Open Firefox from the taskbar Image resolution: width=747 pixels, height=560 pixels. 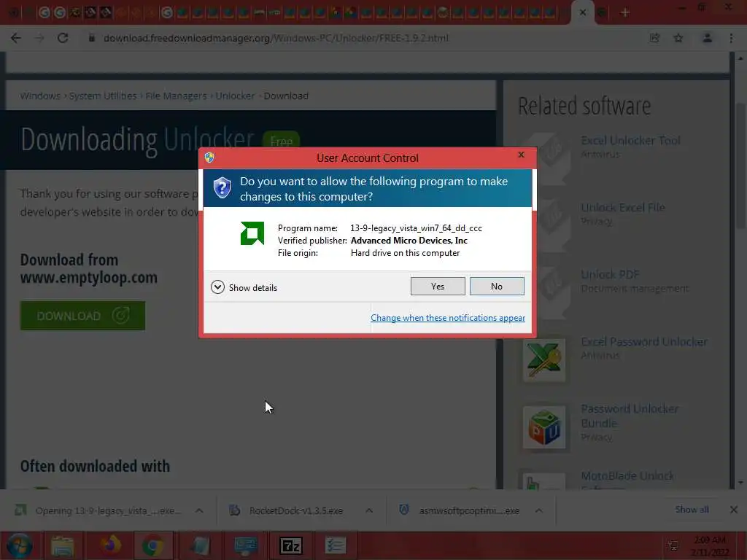click(111, 545)
